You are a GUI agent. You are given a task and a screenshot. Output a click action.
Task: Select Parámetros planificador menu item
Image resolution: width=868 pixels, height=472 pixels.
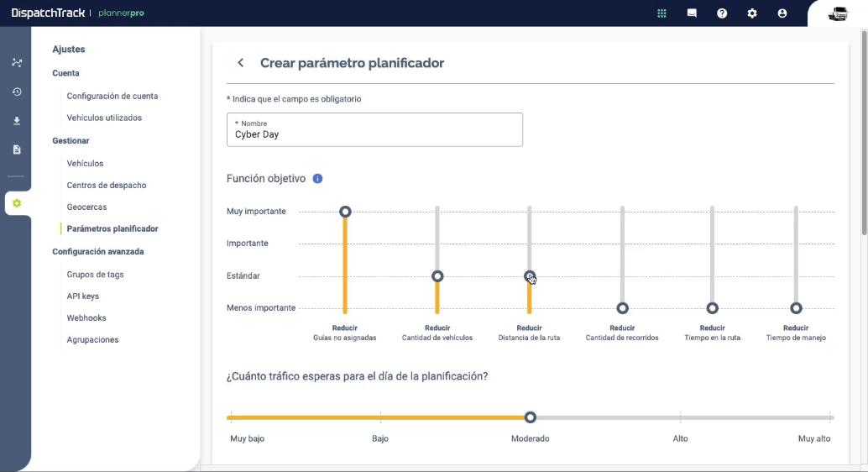coord(112,228)
